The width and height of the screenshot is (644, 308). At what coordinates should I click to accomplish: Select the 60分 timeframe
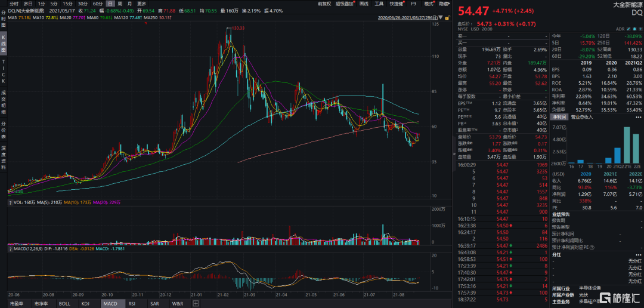(98, 4)
